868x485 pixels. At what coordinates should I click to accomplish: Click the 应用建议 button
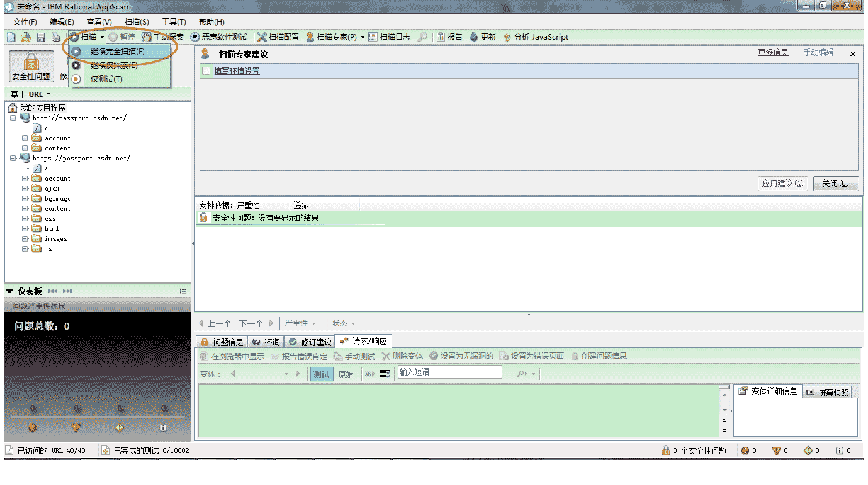pos(782,183)
